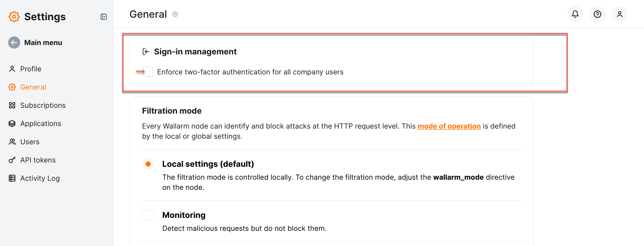
Task: Open the mode of operation link
Action: [x=449, y=126]
